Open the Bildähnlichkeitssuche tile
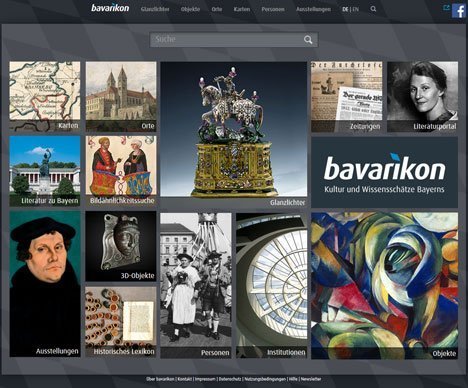 click(x=121, y=171)
